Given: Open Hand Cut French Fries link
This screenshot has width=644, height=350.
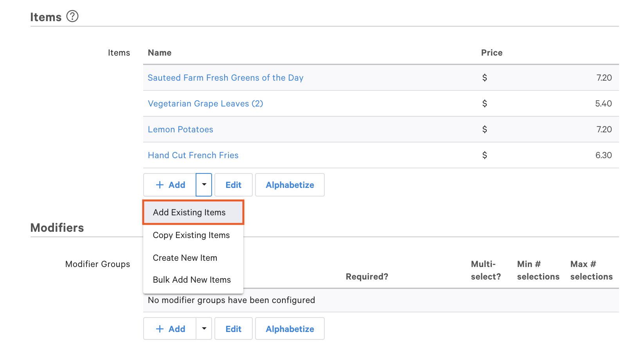Looking at the screenshot, I should pyautogui.click(x=193, y=155).
